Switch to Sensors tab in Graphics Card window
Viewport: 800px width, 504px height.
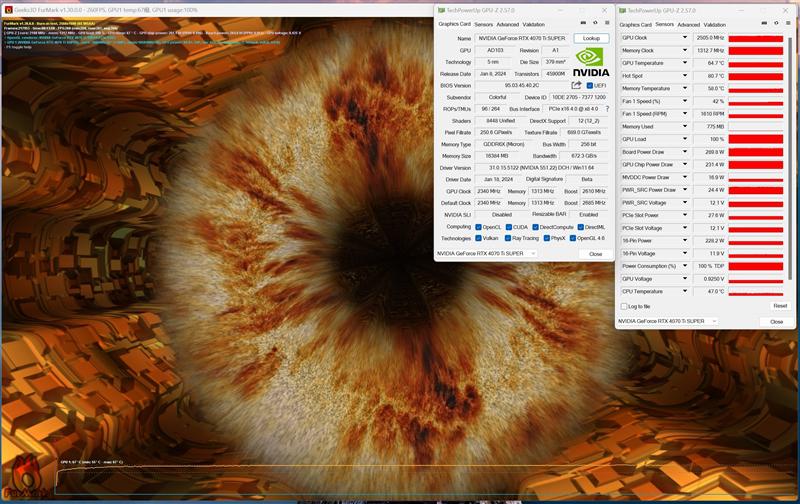click(x=483, y=24)
